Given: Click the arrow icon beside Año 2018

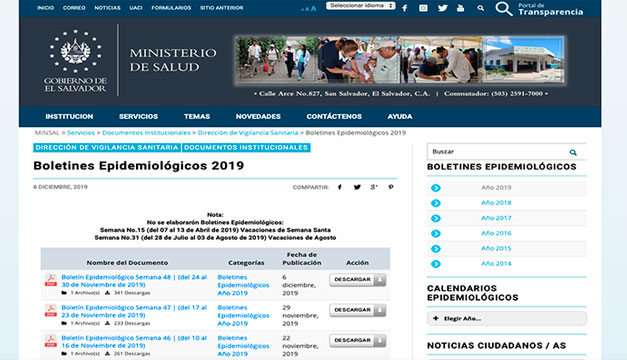Looking at the screenshot, I should (436, 203).
